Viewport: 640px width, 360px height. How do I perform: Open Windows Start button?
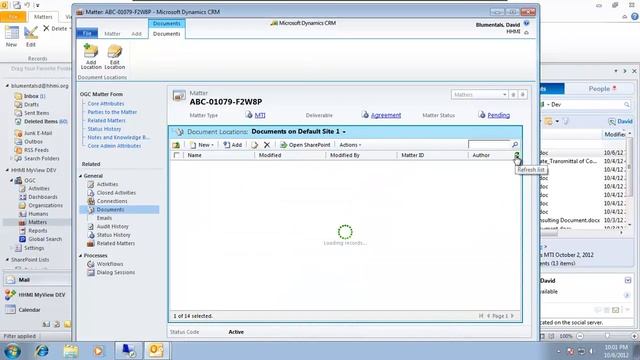12,351
